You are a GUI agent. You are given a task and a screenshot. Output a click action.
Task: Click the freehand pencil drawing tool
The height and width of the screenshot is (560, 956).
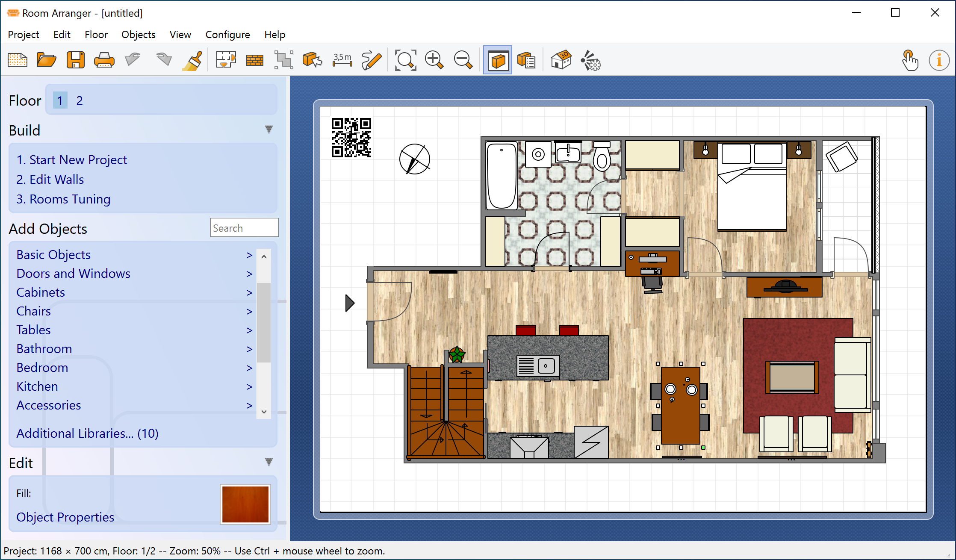point(371,60)
